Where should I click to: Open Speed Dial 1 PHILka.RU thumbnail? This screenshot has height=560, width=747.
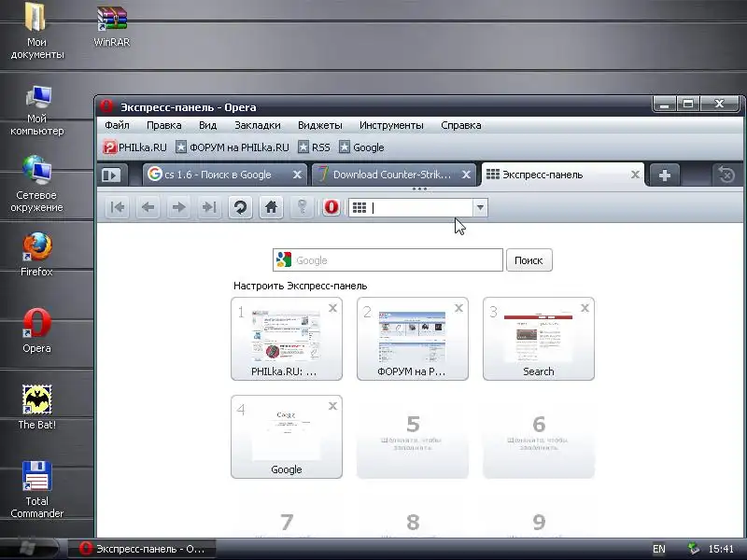point(287,339)
